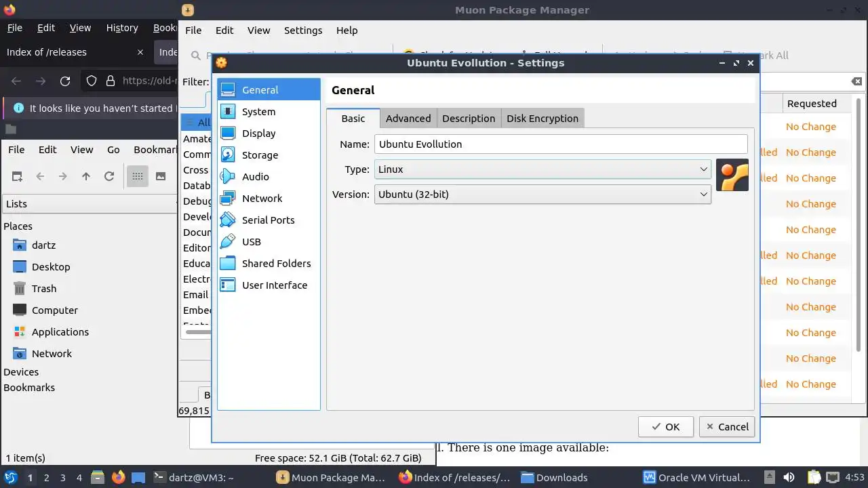Switch to the terminal dartz@VM3 taskbar entry
The height and width of the screenshot is (488, 868).
point(193,477)
